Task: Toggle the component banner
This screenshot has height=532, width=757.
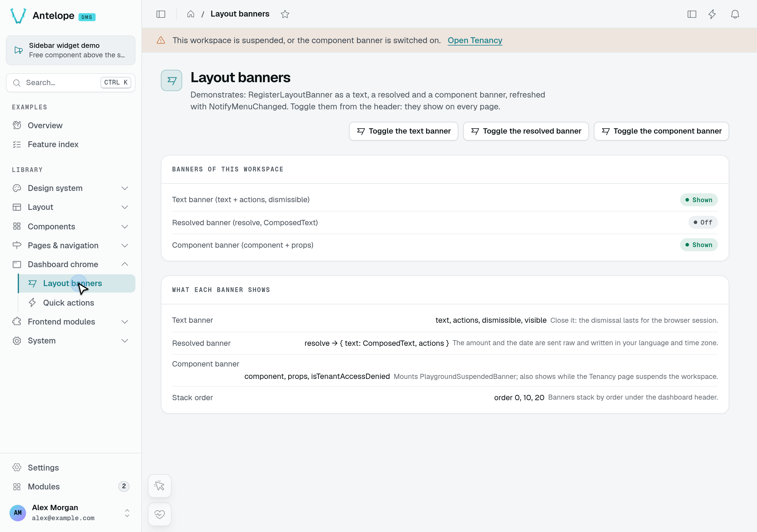Action: point(661,131)
